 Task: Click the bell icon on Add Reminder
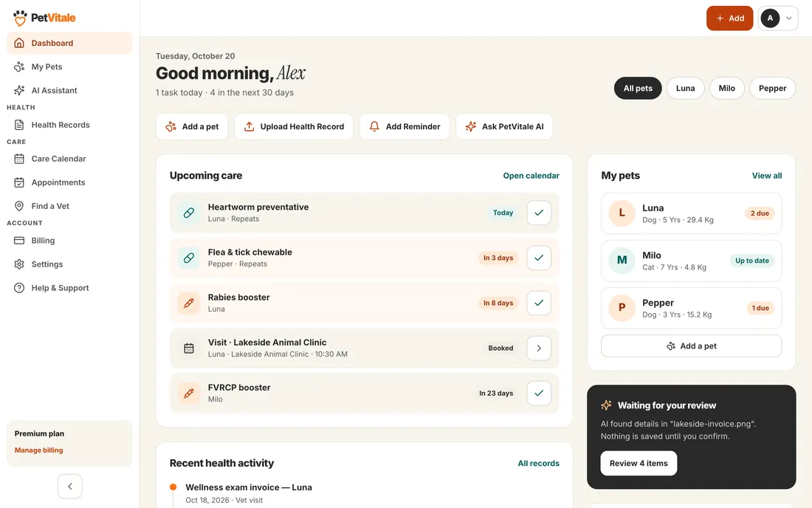click(374, 126)
